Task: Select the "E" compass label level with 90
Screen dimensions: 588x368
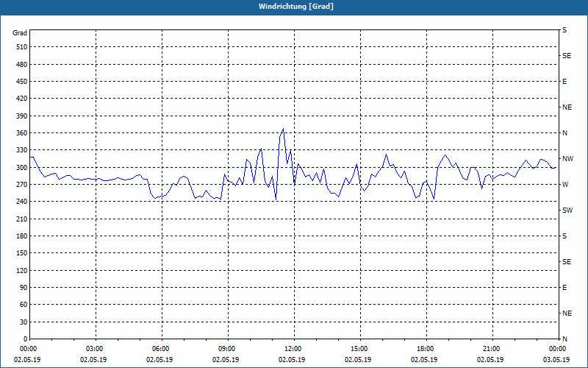Action: (564, 288)
